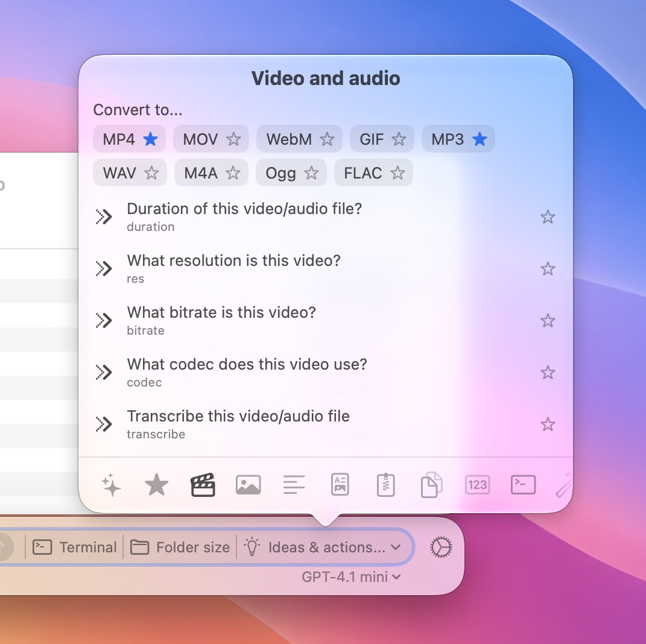Favorite the MOV format star
This screenshot has width=646, height=644.
click(233, 139)
